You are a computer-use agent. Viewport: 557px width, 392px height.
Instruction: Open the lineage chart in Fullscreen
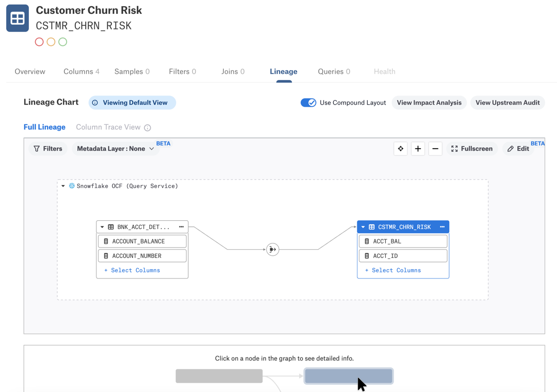pos(472,149)
